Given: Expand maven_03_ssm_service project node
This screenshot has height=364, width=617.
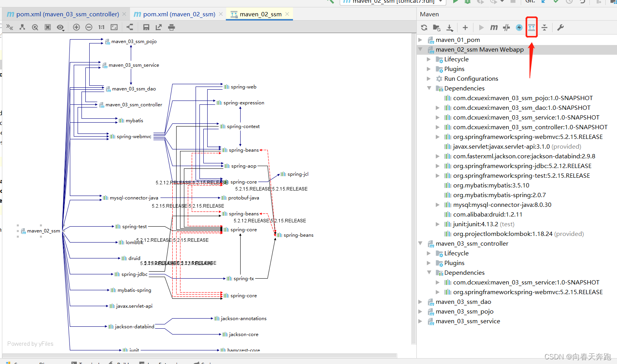Looking at the screenshot, I should 420,321.
